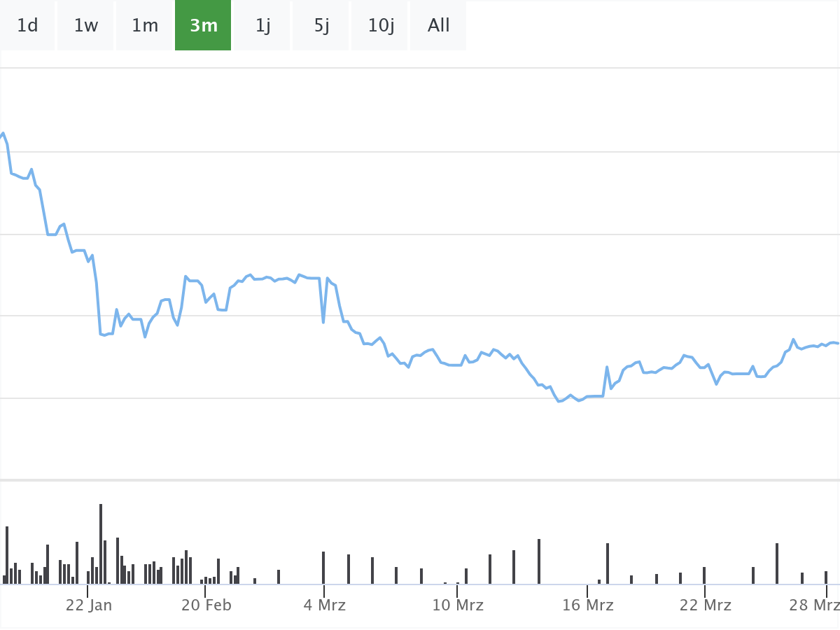Click the 22 Mrz date label
Viewport: 840px width, 630px height.
coord(706,605)
